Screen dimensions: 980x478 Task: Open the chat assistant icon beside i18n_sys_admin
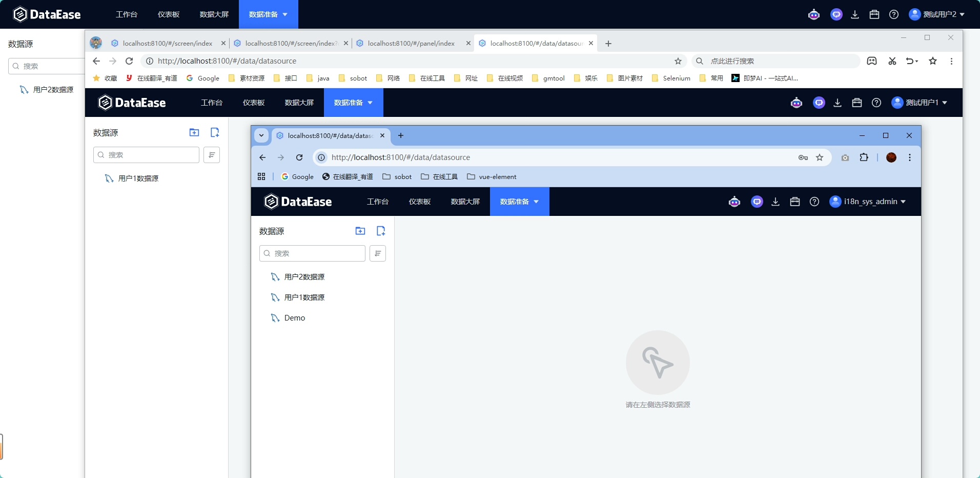757,202
